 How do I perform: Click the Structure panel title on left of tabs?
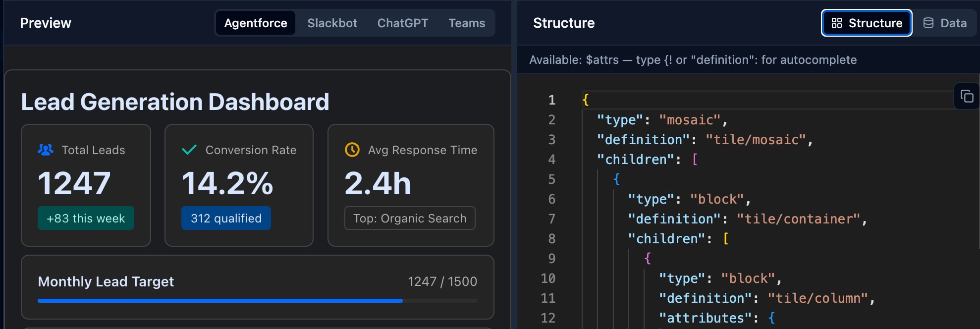point(564,23)
